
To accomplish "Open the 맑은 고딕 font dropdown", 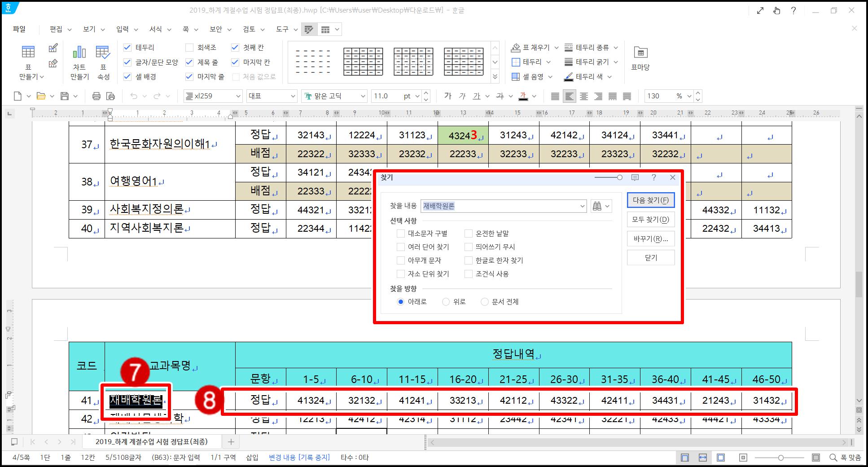I will click(363, 96).
